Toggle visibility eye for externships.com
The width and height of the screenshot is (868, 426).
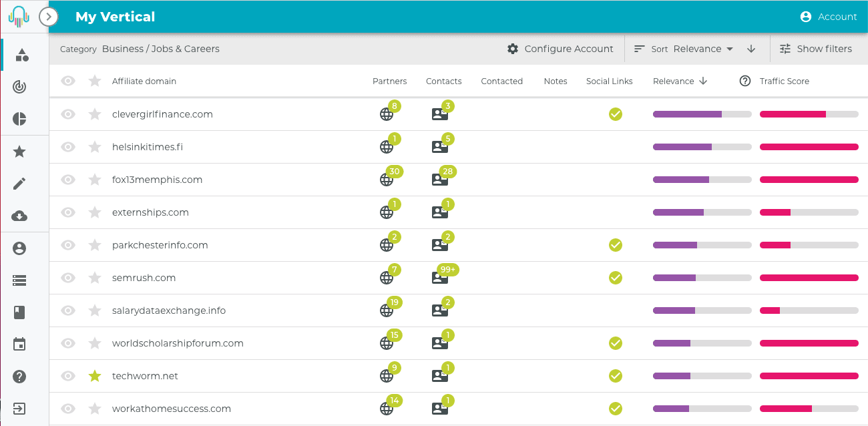tap(68, 212)
